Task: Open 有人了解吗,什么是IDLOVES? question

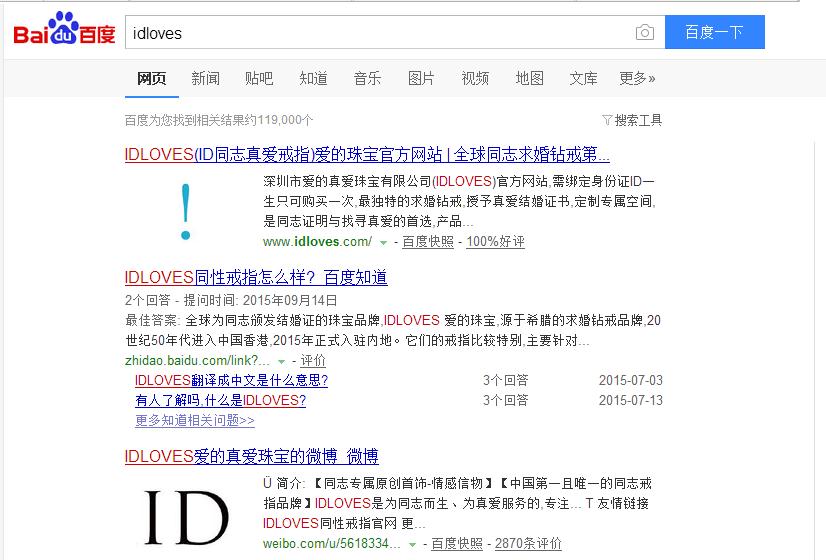Action: [x=220, y=400]
